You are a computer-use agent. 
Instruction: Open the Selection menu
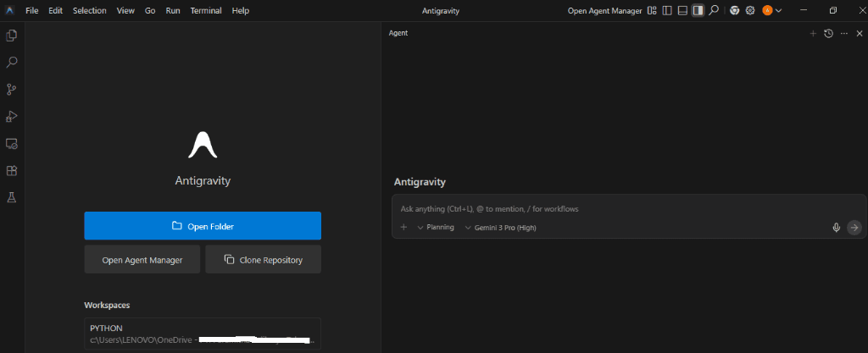(90, 10)
